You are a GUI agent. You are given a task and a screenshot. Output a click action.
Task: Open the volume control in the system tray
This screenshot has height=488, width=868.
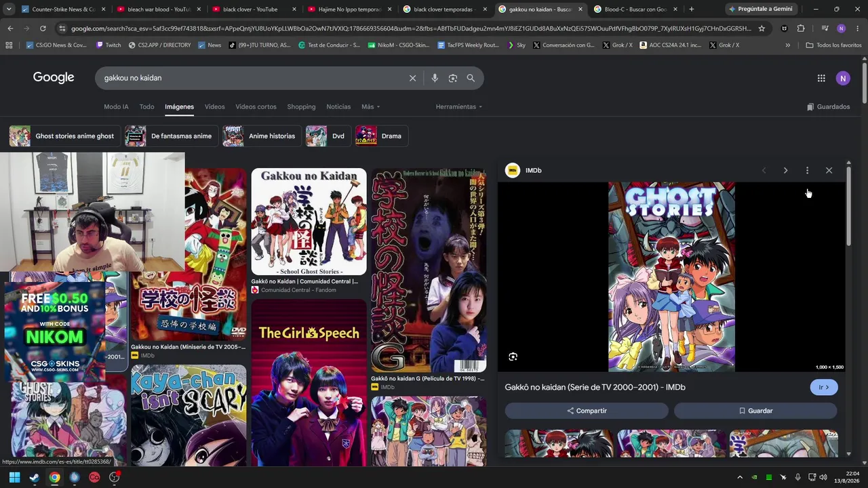[x=823, y=477]
